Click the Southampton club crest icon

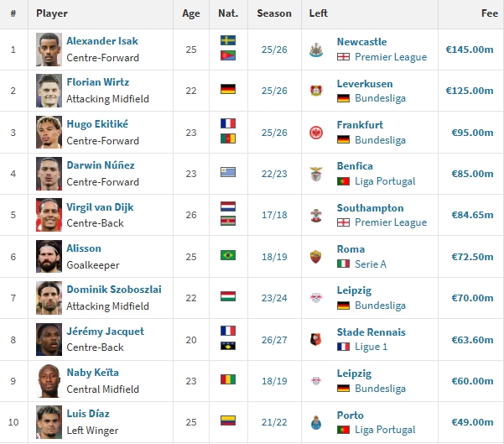tap(316, 215)
